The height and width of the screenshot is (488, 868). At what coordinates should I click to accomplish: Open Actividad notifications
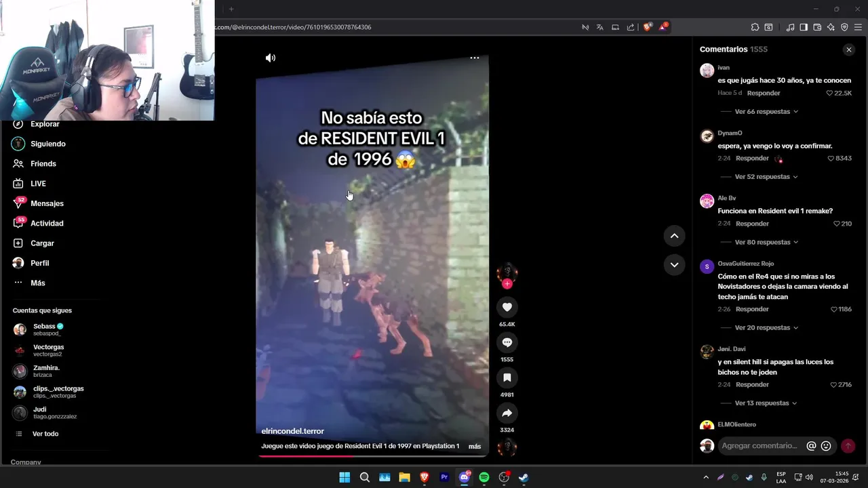point(47,223)
